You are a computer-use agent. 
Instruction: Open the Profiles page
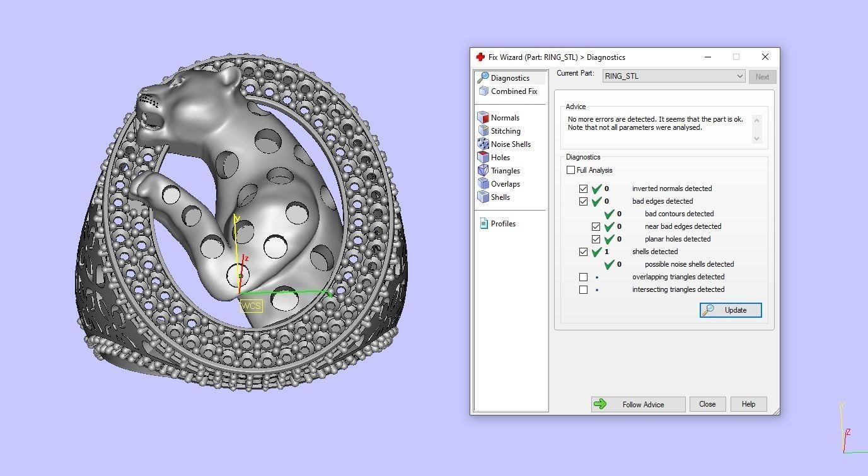coord(503,224)
